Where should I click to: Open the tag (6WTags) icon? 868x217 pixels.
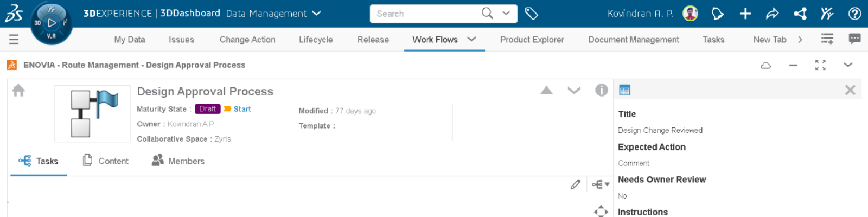coord(532,14)
